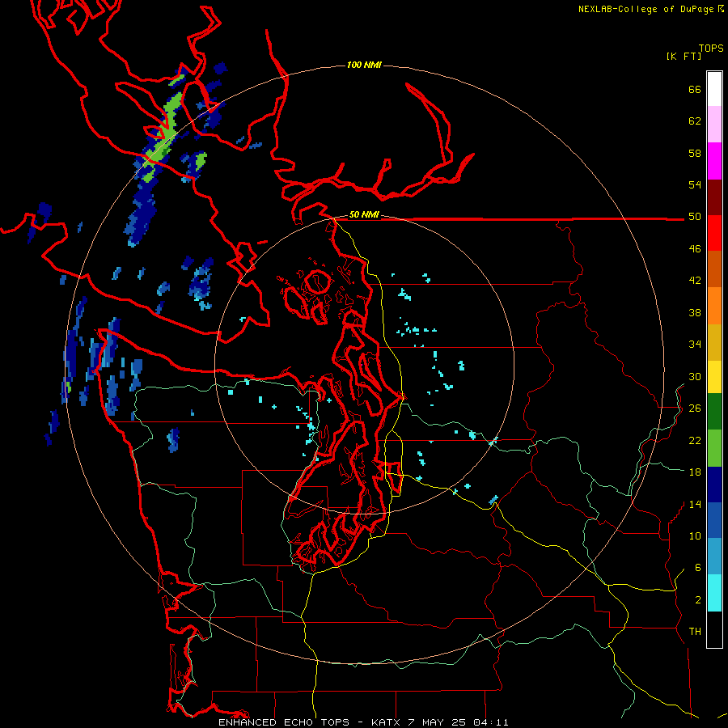Click the KATX radar site identifier
Viewport: 728px width, 728px height.
coord(387,722)
